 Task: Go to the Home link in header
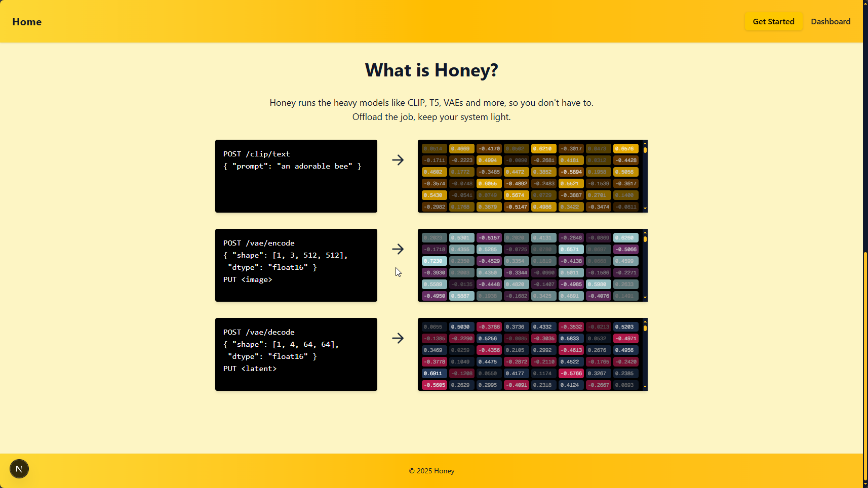27,22
